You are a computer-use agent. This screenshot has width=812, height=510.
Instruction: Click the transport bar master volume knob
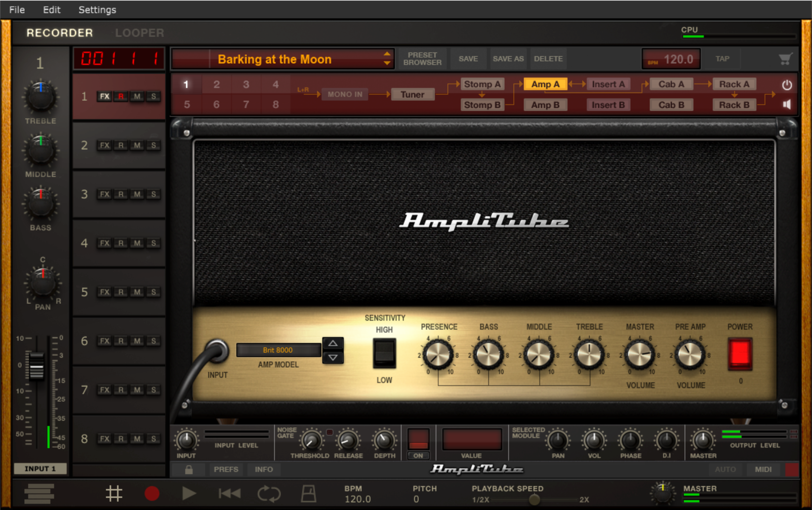[663, 492]
